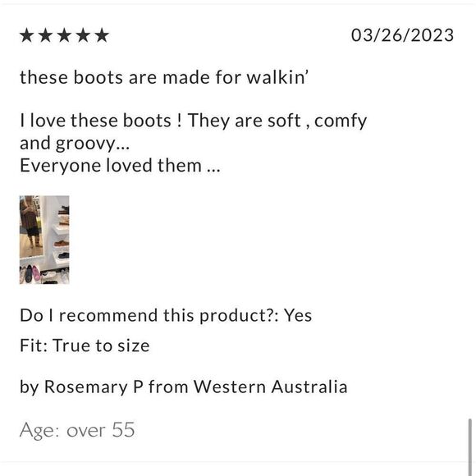Click the 'Do I recommend this product' line
Image resolution: width=476 pixels, height=476 pixels.
click(166, 315)
